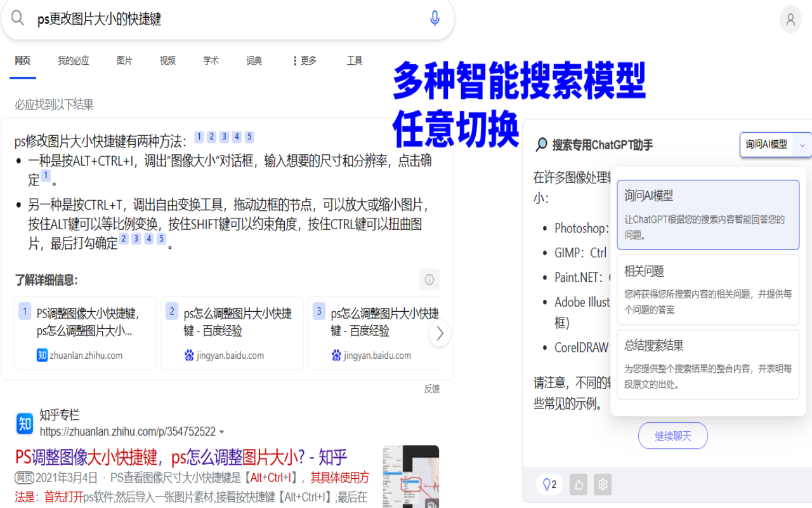Switch to the 图片 results tab

tap(125, 61)
